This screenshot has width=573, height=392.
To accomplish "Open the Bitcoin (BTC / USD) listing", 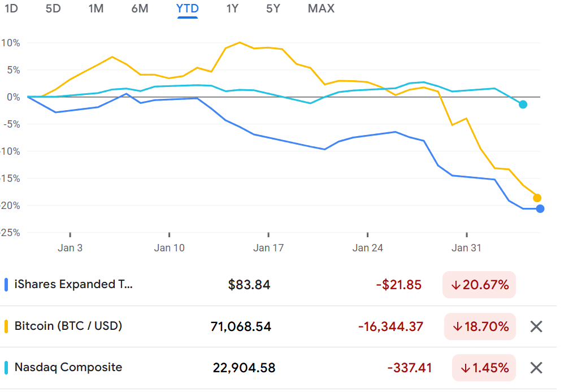I will pyautogui.click(x=68, y=326).
